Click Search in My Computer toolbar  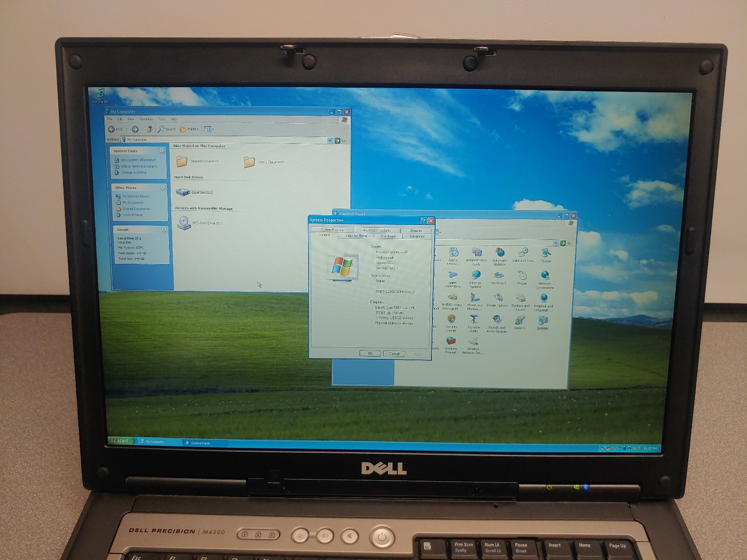coord(167,129)
